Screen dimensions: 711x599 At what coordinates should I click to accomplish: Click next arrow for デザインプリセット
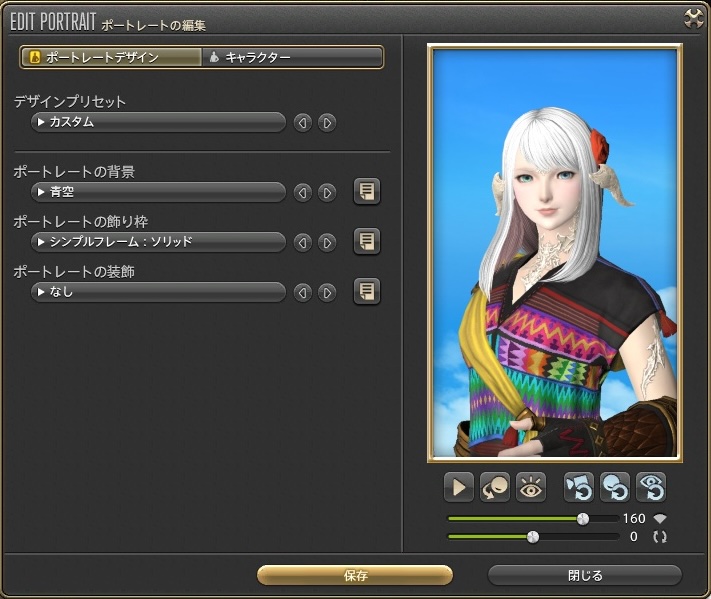(x=327, y=123)
